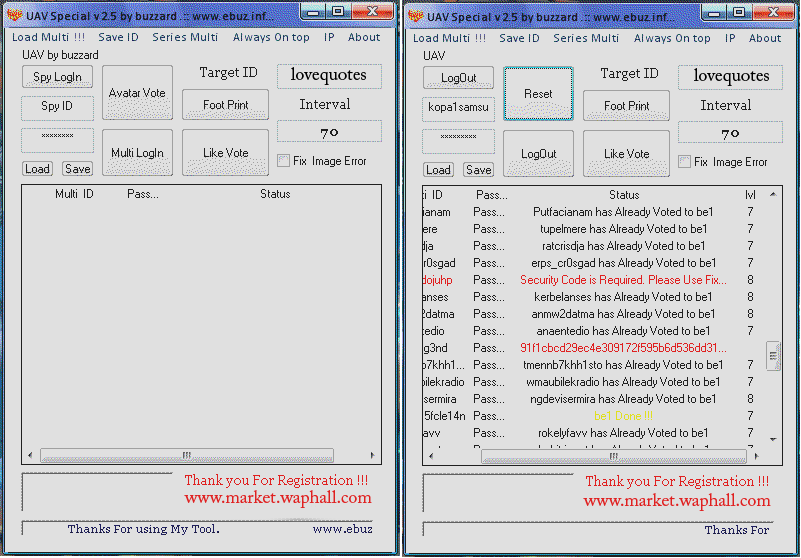The height and width of the screenshot is (558, 801).
Task: Click scroll-up arrow of right window status list
Action: (x=773, y=195)
